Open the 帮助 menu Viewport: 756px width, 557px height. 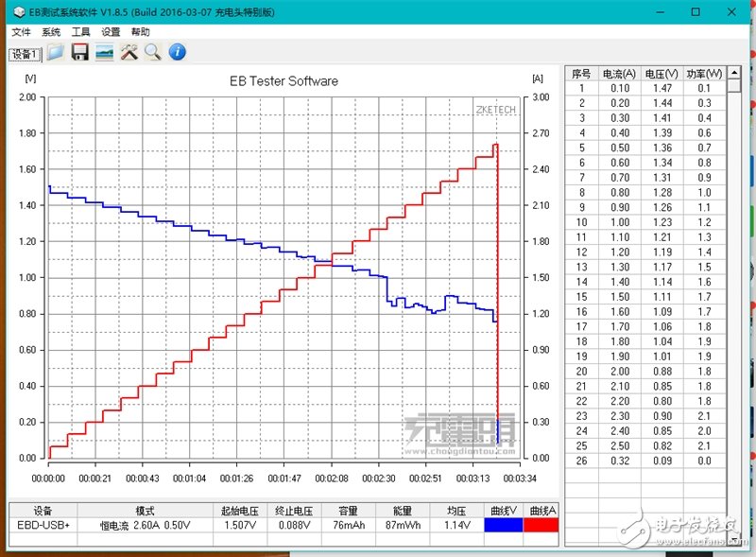pos(140,31)
